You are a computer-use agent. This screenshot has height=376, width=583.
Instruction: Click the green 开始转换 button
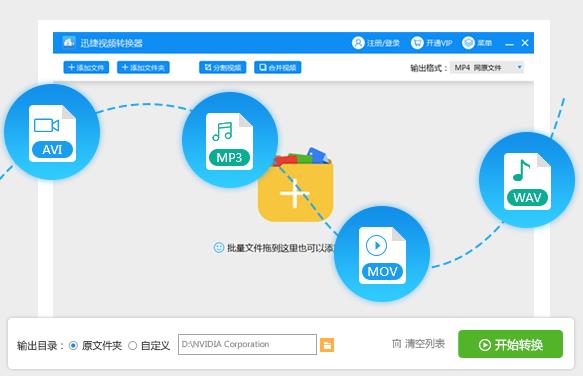click(510, 344)
